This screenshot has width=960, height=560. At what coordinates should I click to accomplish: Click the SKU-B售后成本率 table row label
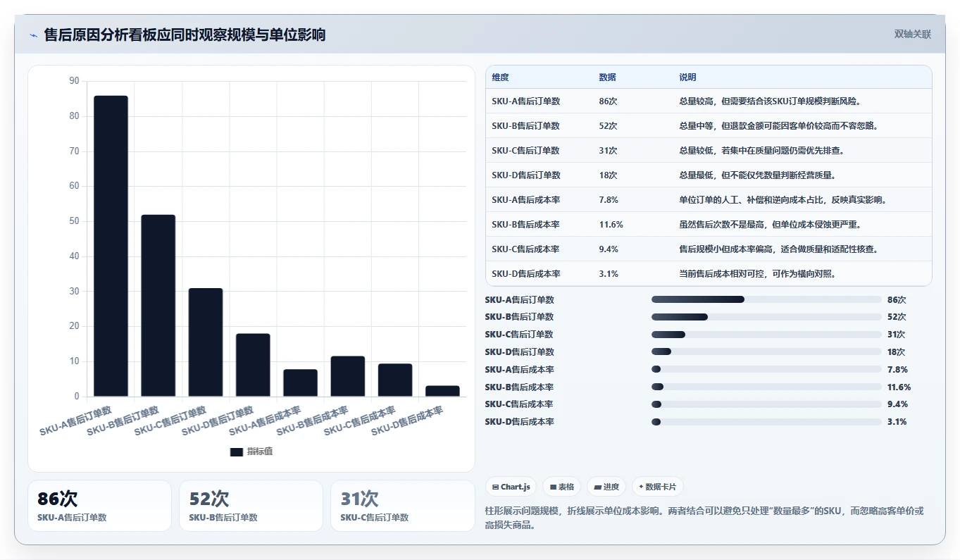(x=525, y=225)
